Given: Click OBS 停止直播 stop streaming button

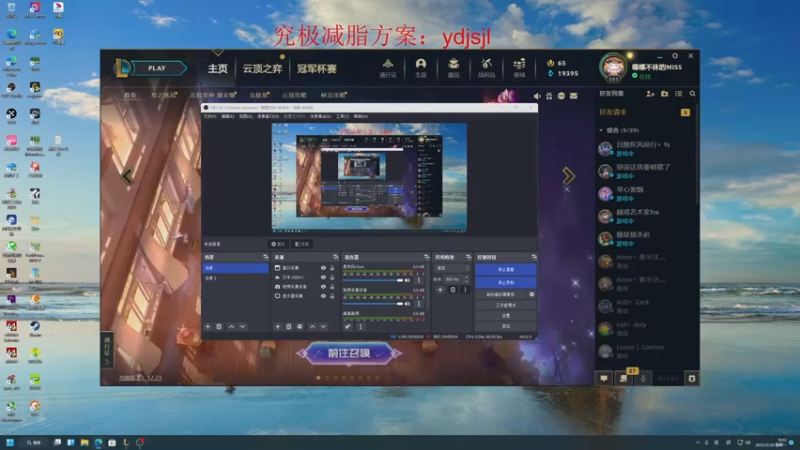Looking at the screenshot, I should pyautogui.click(x=506, y=269).
